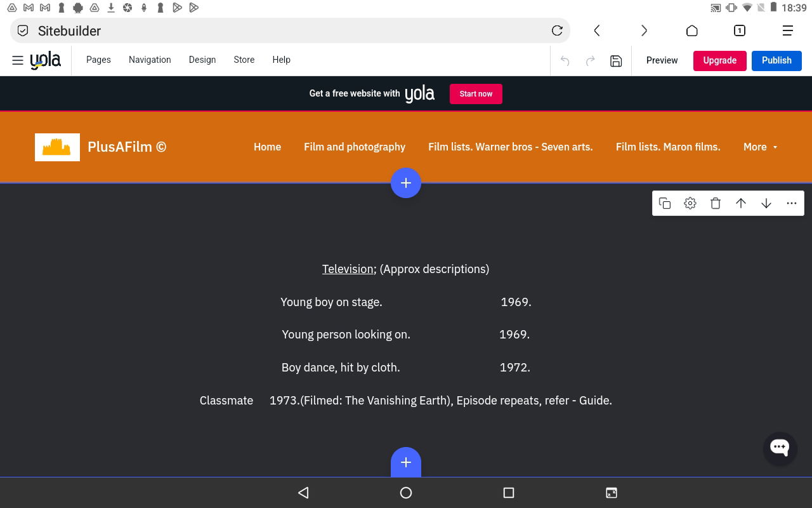Click the Upgrade button

pyautogui.click(x=719, y=60)
